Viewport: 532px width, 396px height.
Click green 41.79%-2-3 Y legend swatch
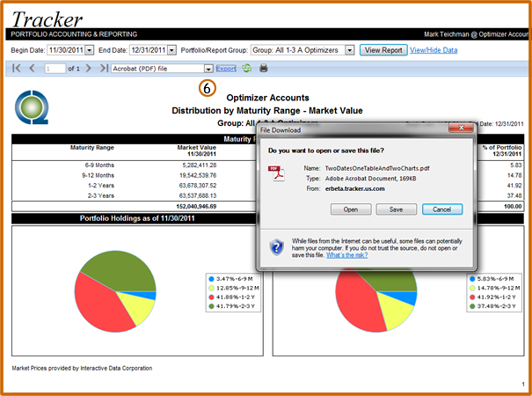(211, 306)
